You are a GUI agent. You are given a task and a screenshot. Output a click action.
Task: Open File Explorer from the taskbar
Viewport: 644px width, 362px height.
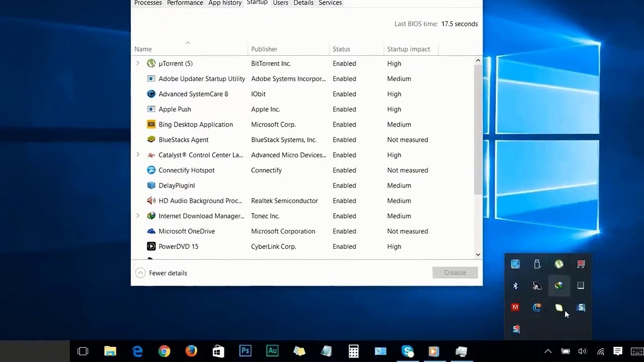[x=110, y=351]
